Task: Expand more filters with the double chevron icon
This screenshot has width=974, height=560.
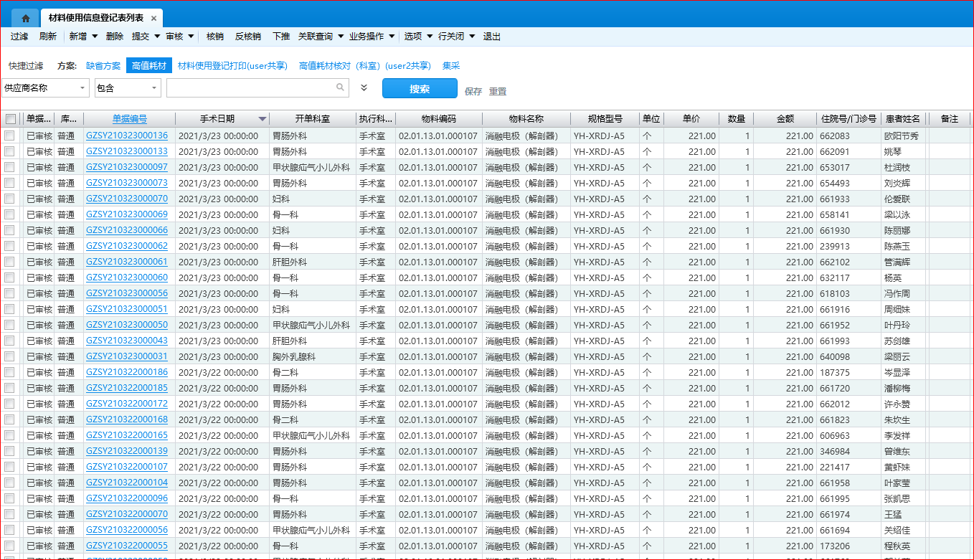Action: [x=364, y=87]
